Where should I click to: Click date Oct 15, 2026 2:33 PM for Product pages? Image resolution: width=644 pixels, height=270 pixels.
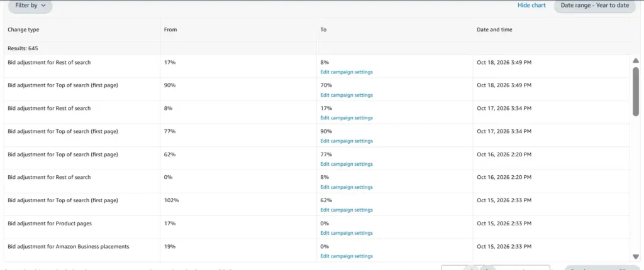[504, 224]
